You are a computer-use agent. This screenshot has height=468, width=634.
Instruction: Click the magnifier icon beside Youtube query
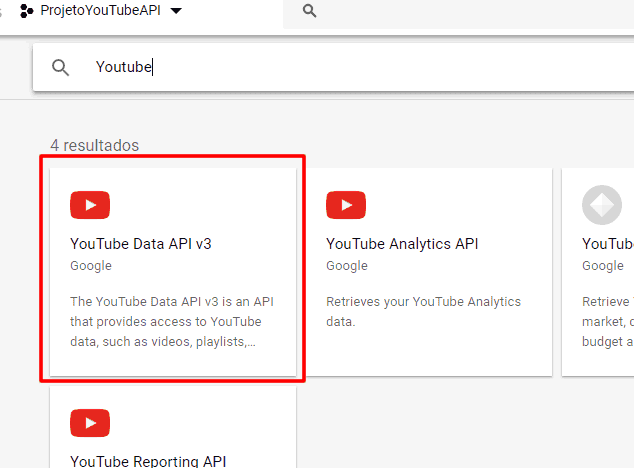coord(60,68)
